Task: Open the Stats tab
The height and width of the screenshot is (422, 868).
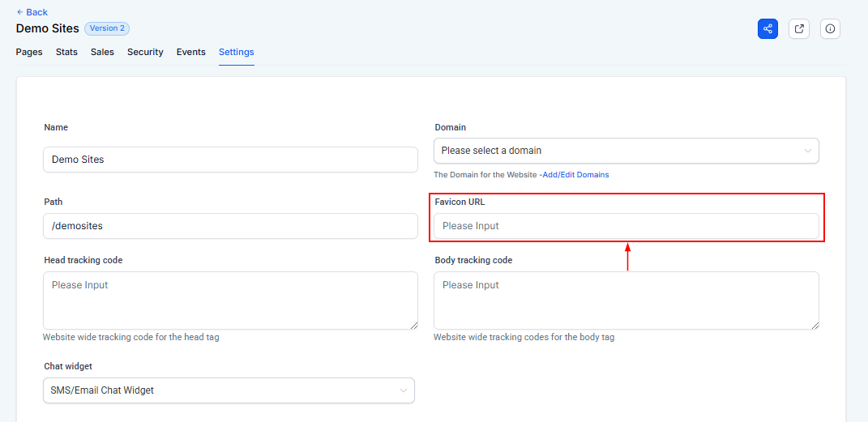Action: point(66,52)
